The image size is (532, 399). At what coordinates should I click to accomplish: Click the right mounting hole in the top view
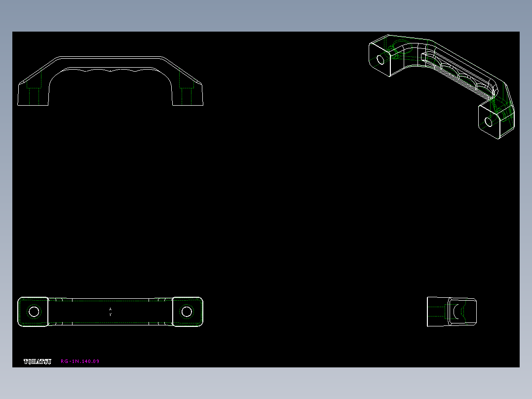click(187, 312)
